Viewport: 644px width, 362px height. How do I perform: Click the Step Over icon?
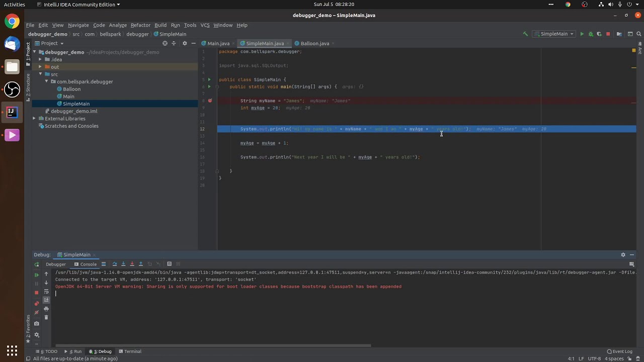(115, 264)
